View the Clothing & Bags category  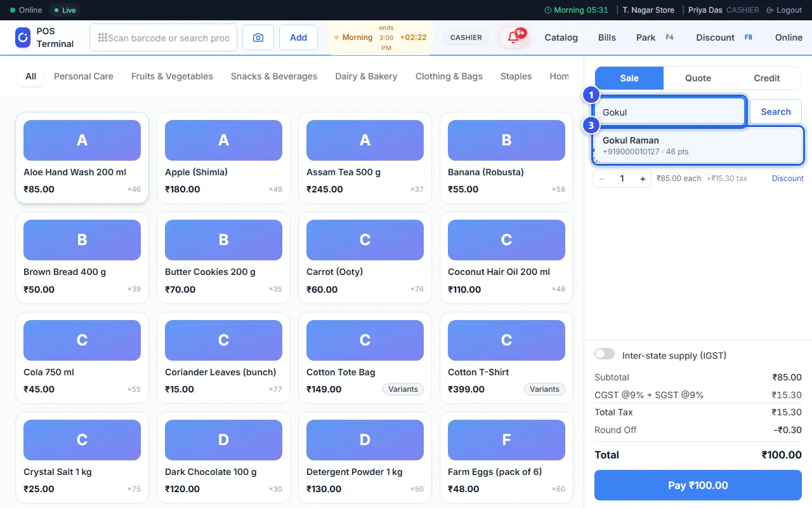449,76
